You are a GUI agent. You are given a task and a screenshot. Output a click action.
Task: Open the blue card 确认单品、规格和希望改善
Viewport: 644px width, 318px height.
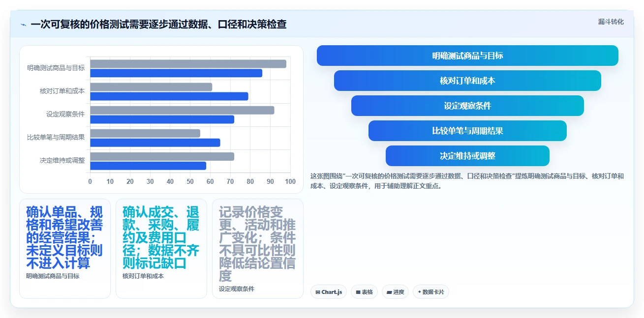click(x=65, y=248)
